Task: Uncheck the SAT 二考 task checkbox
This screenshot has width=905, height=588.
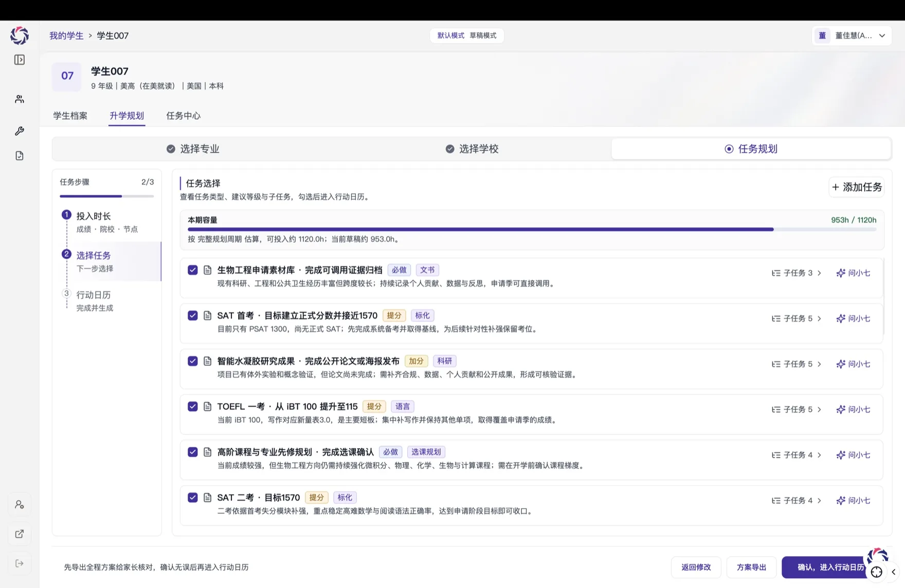Action: tap(193, 498)
